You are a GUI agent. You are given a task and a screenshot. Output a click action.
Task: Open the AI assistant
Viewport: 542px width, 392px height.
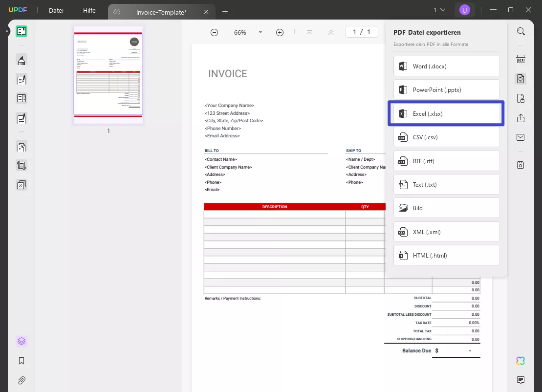point(520,360)
